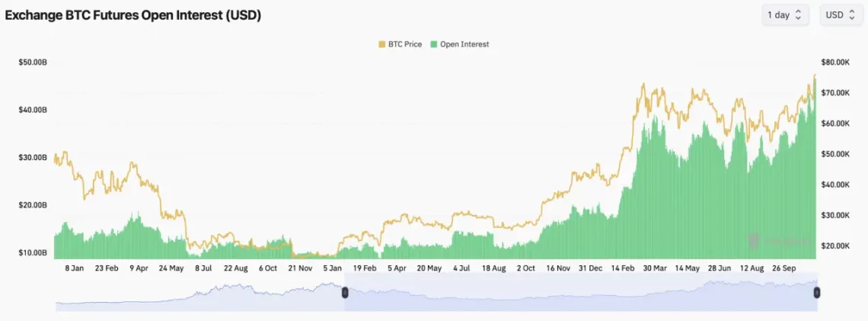Toggle the Open Interest series label
The width and height of the screenshot is (868, 321).
(x=464, y=44)
